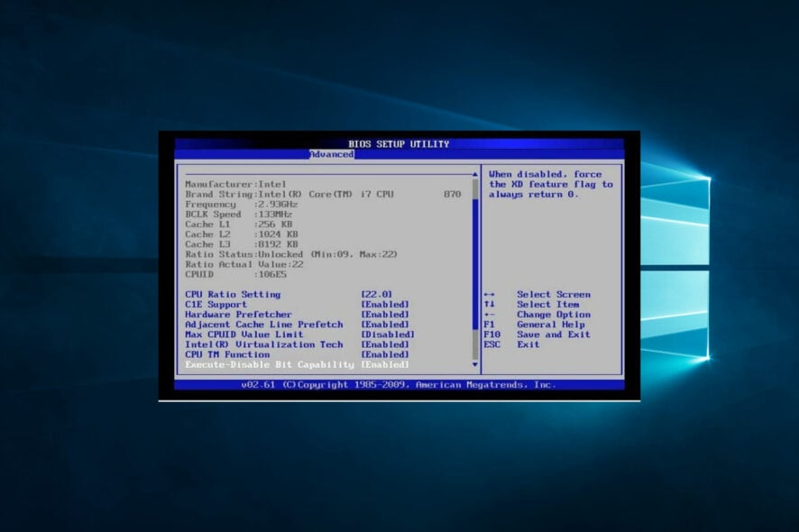The width and height of the screenshot is (799, 532).
Task: Click the Change Option help entry
Action: pyautogui.click(x=554, y=315)
